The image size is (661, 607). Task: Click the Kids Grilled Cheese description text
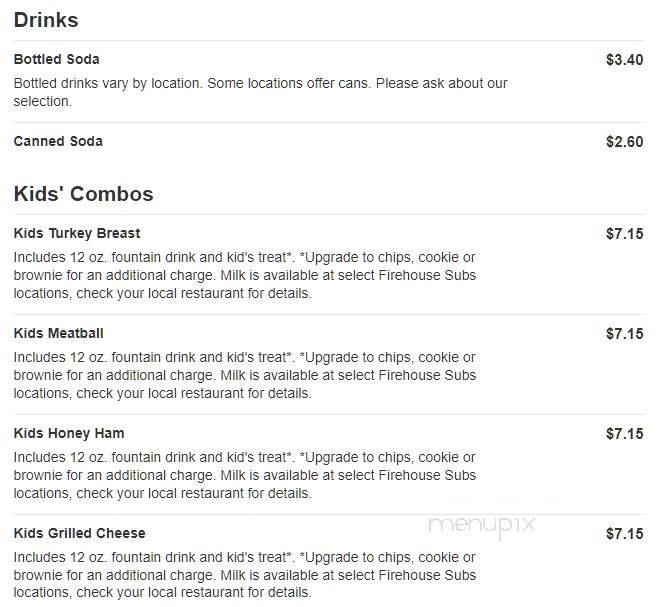(x=245, y=575)
